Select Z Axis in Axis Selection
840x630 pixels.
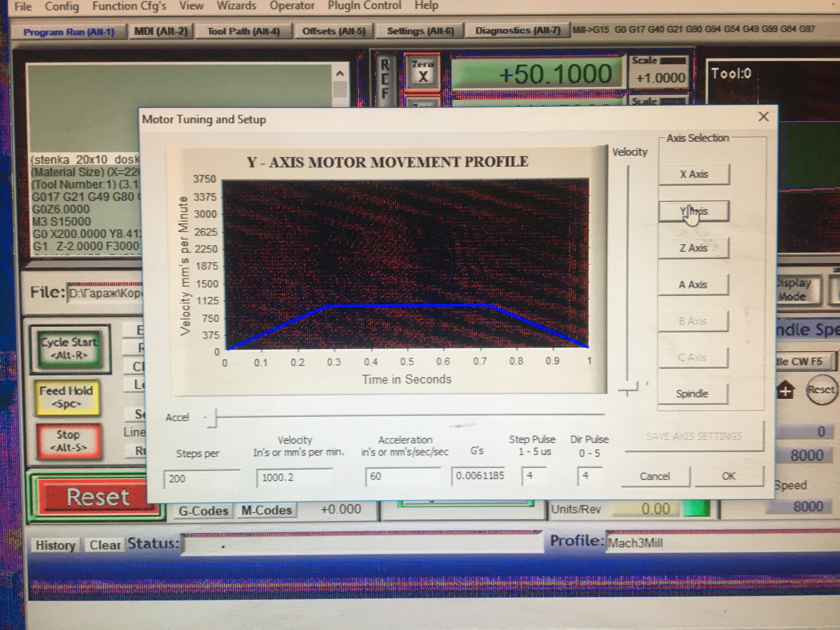tap(693, 248)
